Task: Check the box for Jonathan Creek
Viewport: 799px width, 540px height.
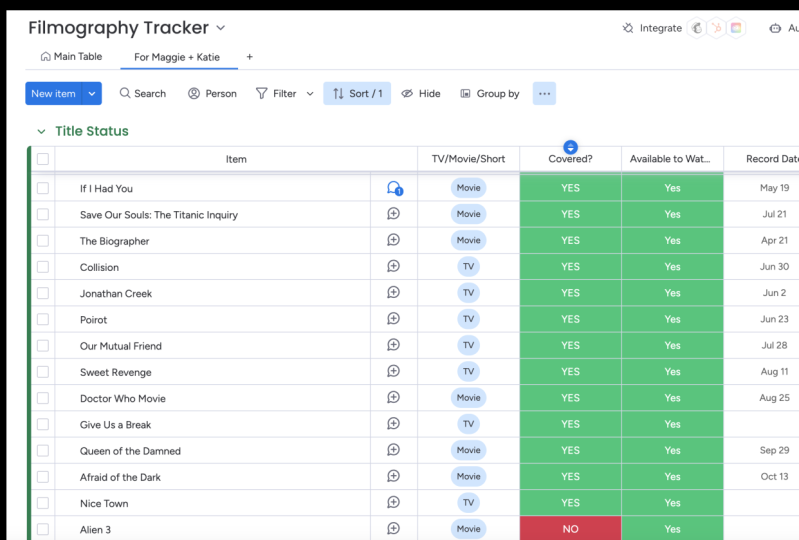Action: [43, 293]
